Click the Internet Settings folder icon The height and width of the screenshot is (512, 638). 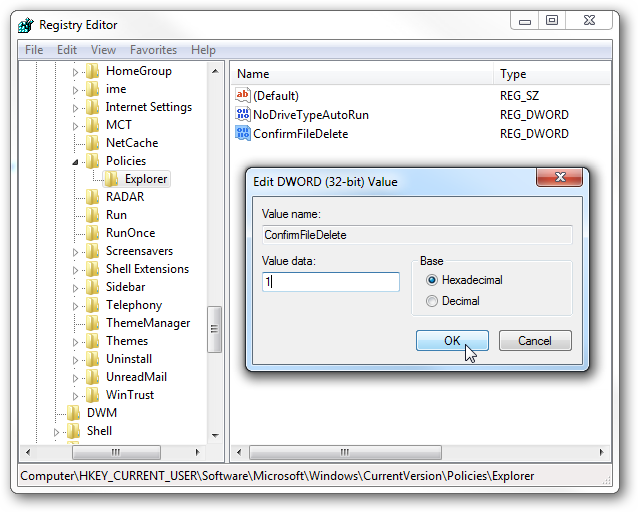coord(93,107)
